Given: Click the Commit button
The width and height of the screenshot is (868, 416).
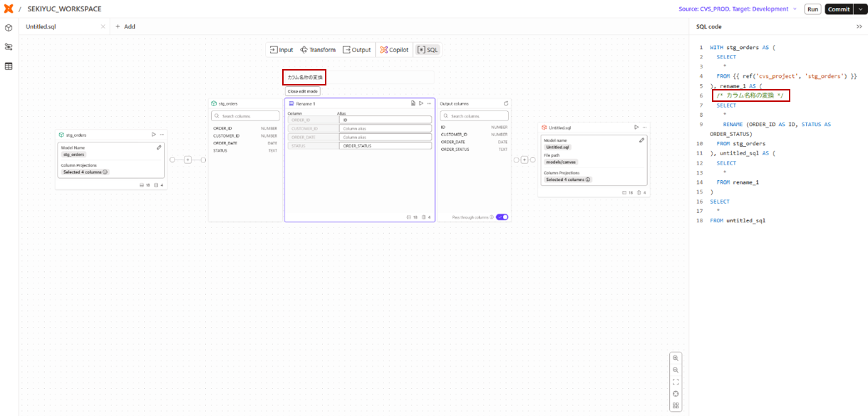Looking at the screenshot, I should 839,9.
